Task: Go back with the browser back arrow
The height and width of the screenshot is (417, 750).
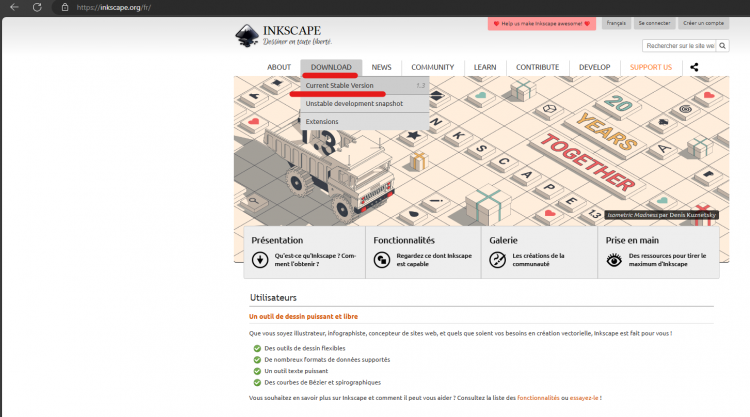Action: click(12, 7)
